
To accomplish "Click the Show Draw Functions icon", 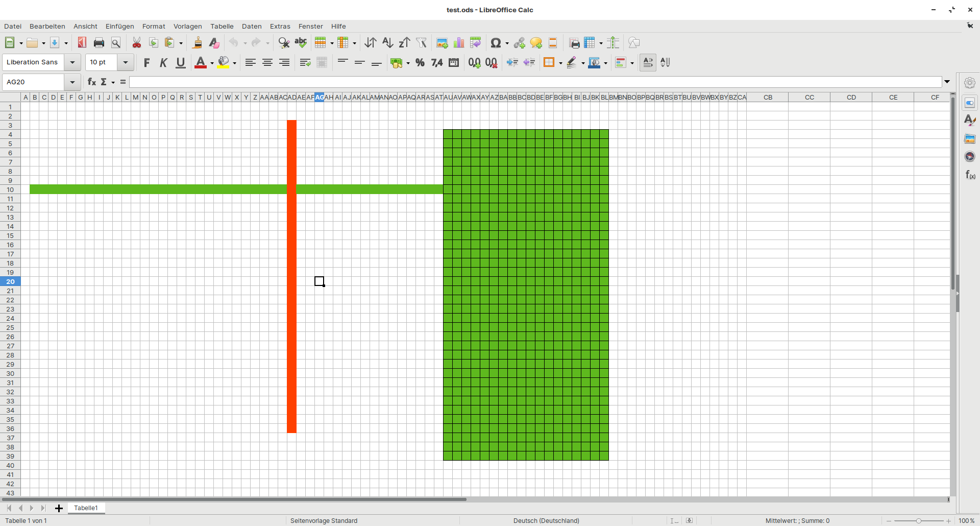I will point(634,43).
